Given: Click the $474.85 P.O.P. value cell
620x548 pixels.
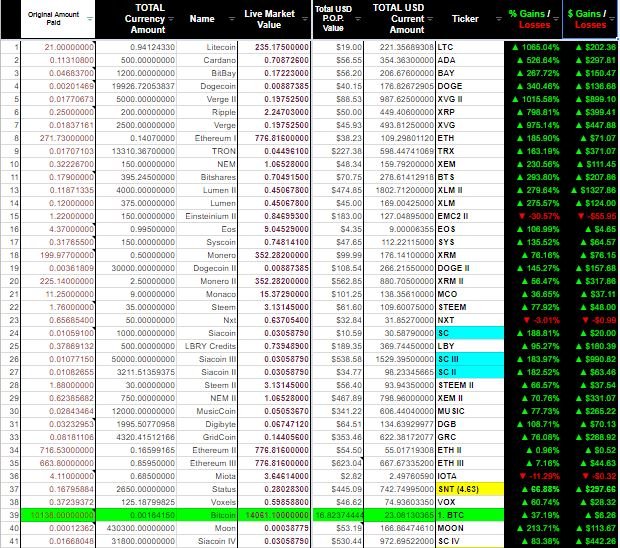Looking at the screenshot, I should point(338,190).
